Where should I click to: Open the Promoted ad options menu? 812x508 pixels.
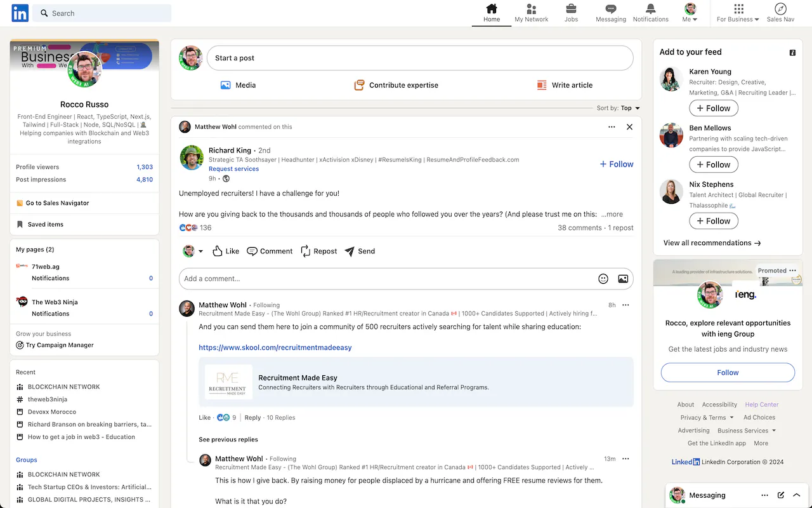pos(792,271)
